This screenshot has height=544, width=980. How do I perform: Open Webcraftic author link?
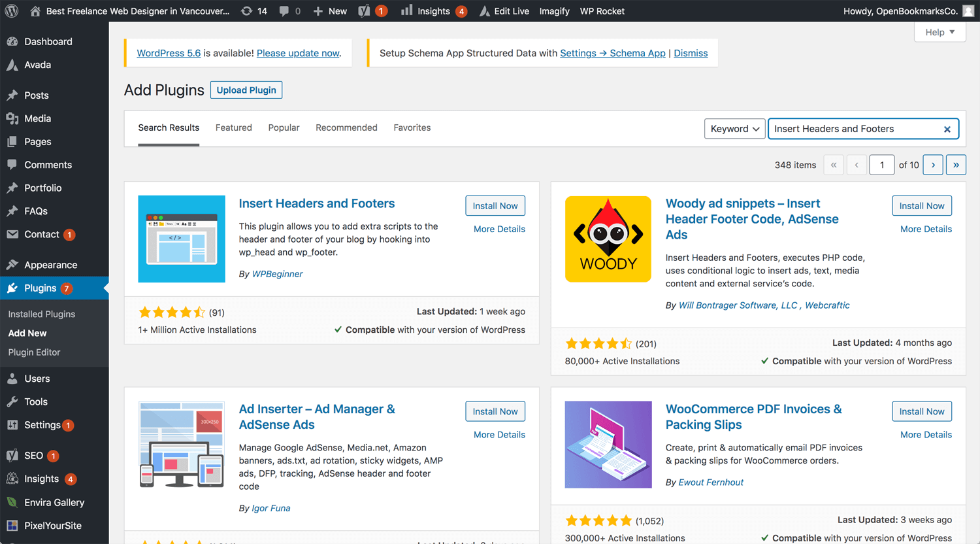point(827,305)
